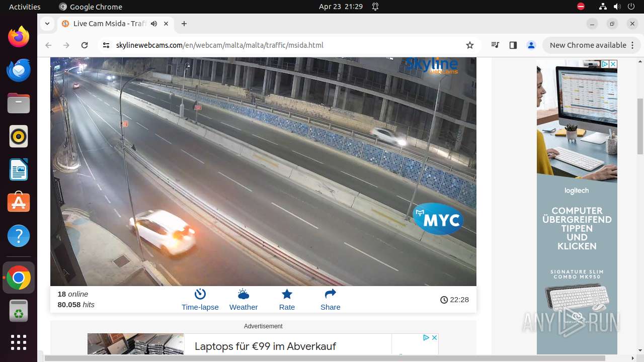Click the 80.058 hits counter

76,305
